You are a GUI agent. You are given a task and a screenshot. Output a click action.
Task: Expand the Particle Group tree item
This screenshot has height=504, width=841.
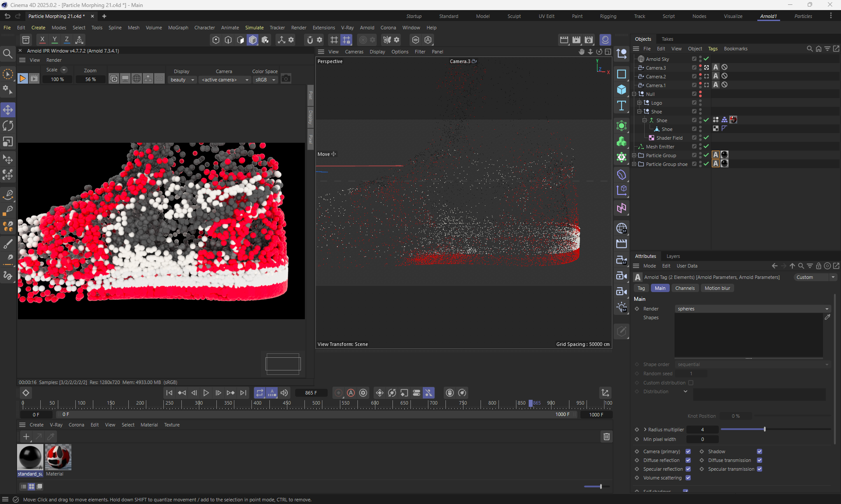coord(634,155)
